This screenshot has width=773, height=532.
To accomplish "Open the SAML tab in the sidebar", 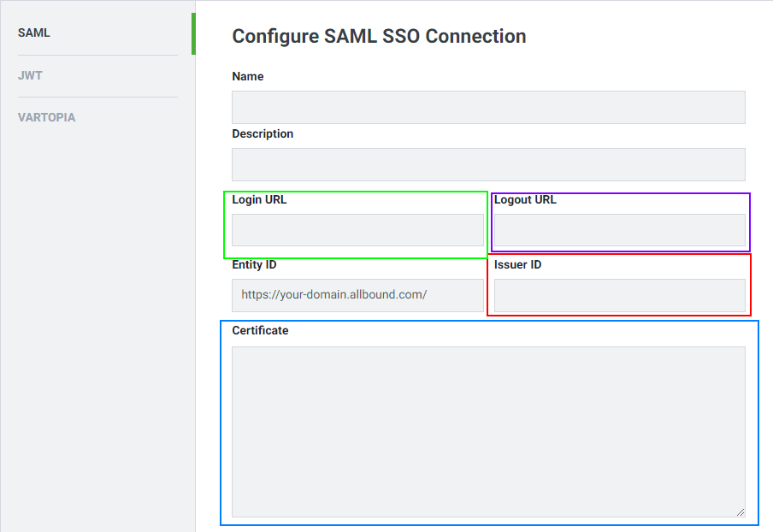I will 33,33.
